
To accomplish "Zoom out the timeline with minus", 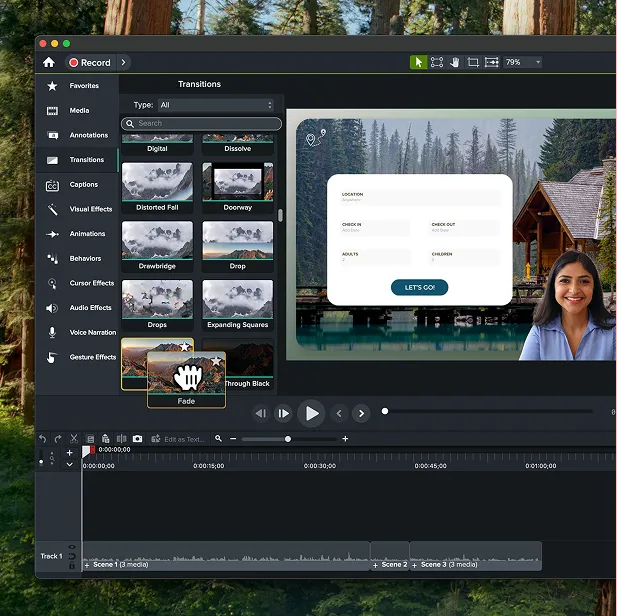I will [x=233, y=439].
